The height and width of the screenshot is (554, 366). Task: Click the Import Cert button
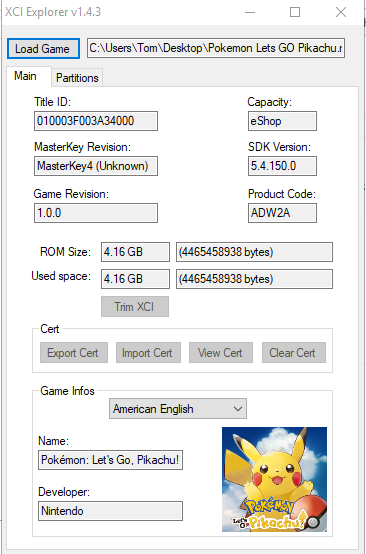[x=148, y=353]
